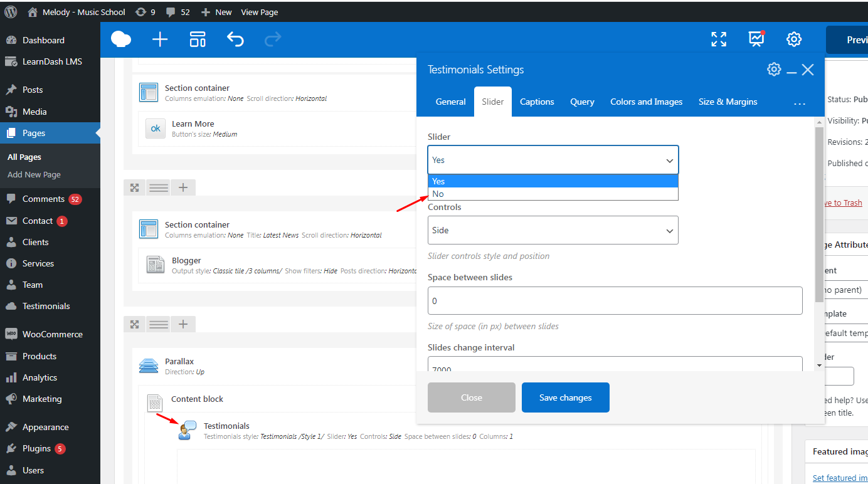Toggle fullscreen mode in builder toolbar
The height and width of the screenshot is (484, 868).
[x=719, y=39]
